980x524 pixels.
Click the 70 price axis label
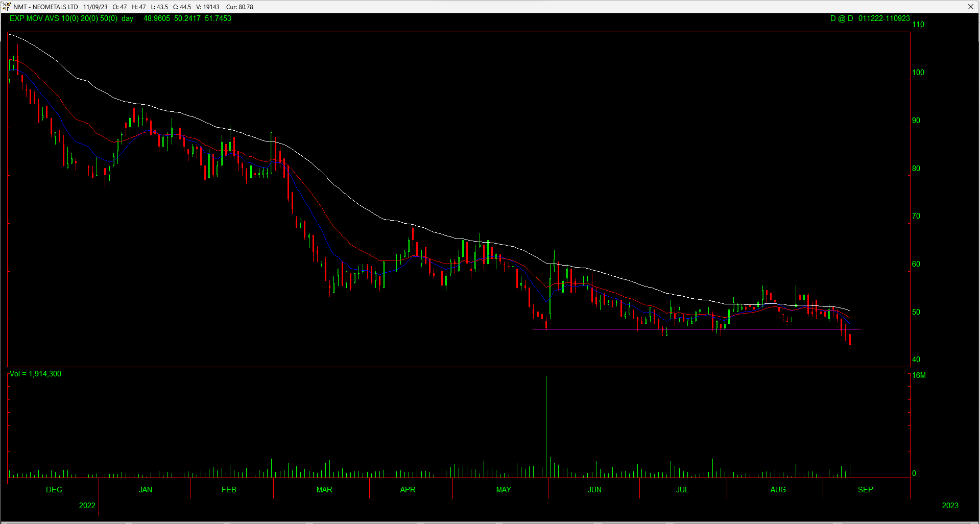[x=916, y=216]
